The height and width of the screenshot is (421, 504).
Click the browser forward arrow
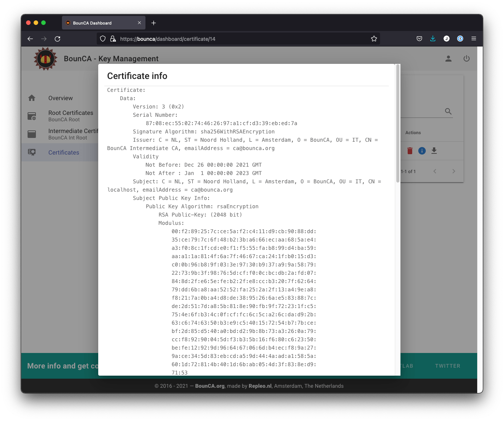click(44, 39)
